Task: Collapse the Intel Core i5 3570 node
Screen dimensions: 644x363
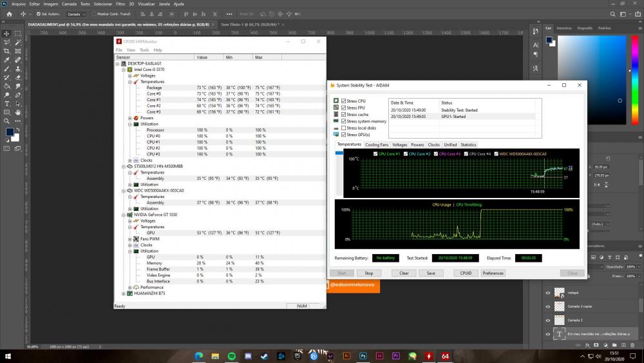Action: [x=124, y=70]
